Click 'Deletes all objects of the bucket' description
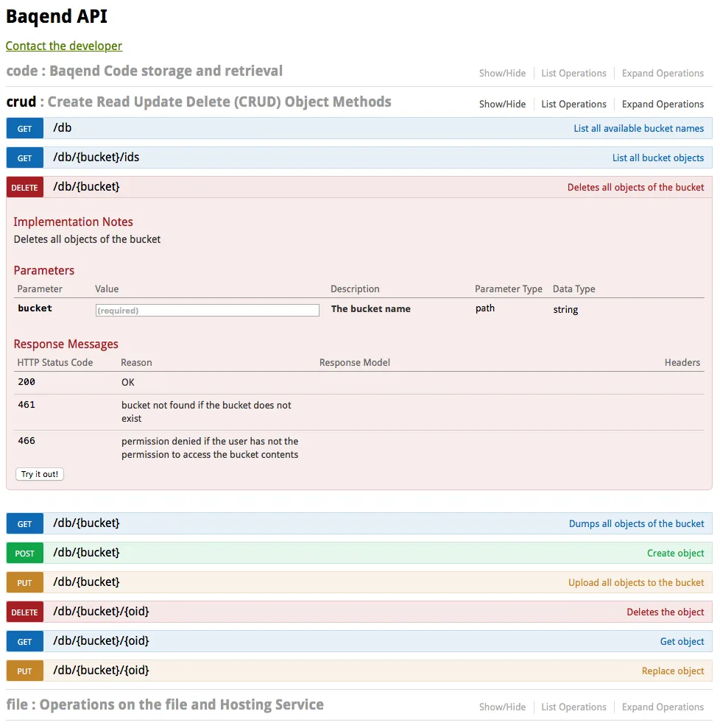720x728 pixels. point(635,188)
